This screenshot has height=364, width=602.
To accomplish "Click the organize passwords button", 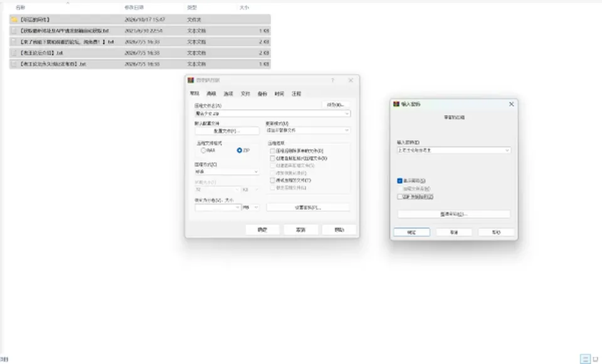I will pyautogui.click(x=454, y=214).
